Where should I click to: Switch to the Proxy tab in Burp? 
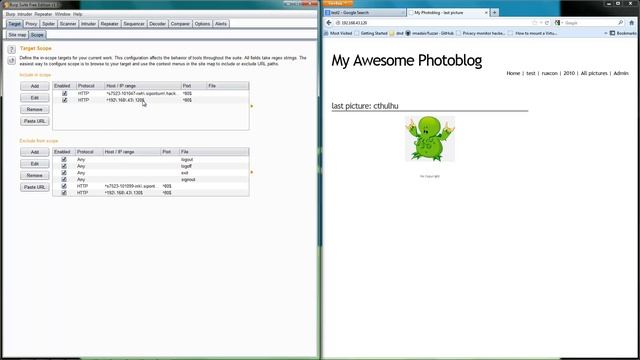(x=31, y=24)
